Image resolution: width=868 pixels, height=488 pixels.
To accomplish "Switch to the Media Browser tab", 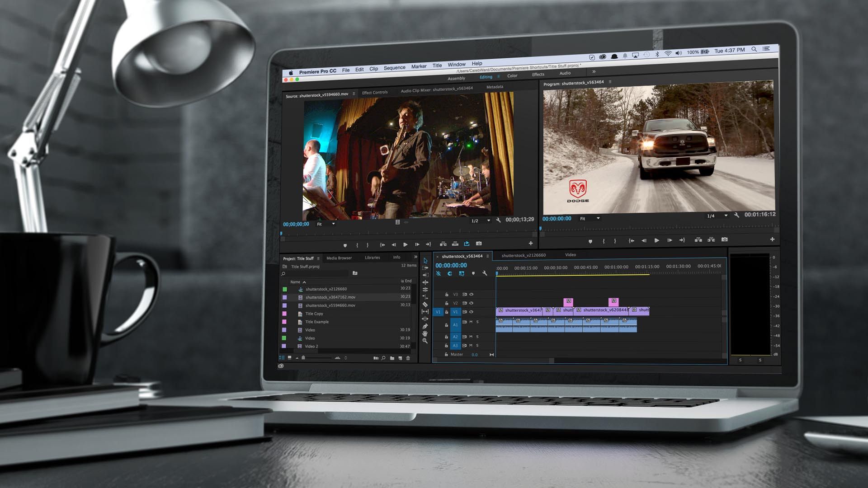I will click(339, 258).
